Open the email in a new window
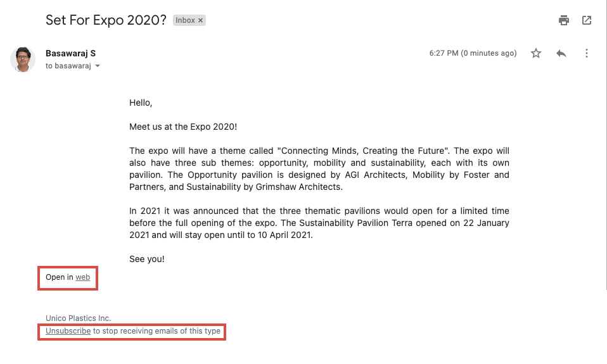This screenshot has height=364, width=607. pyautogui.click(x=587, y=20)
